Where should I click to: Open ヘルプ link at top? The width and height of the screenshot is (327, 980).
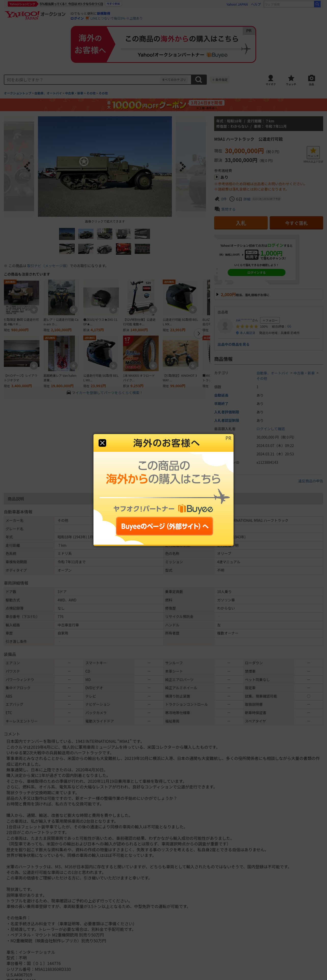click(256, 4)
